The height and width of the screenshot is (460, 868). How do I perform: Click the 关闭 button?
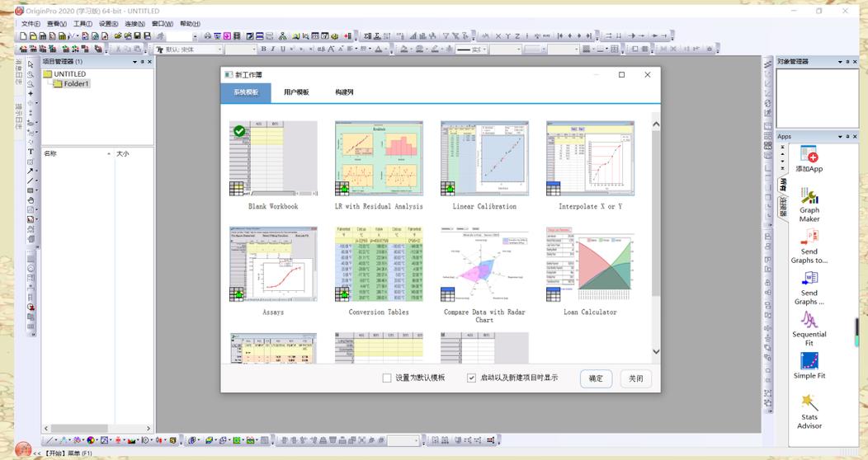point(635,378)
